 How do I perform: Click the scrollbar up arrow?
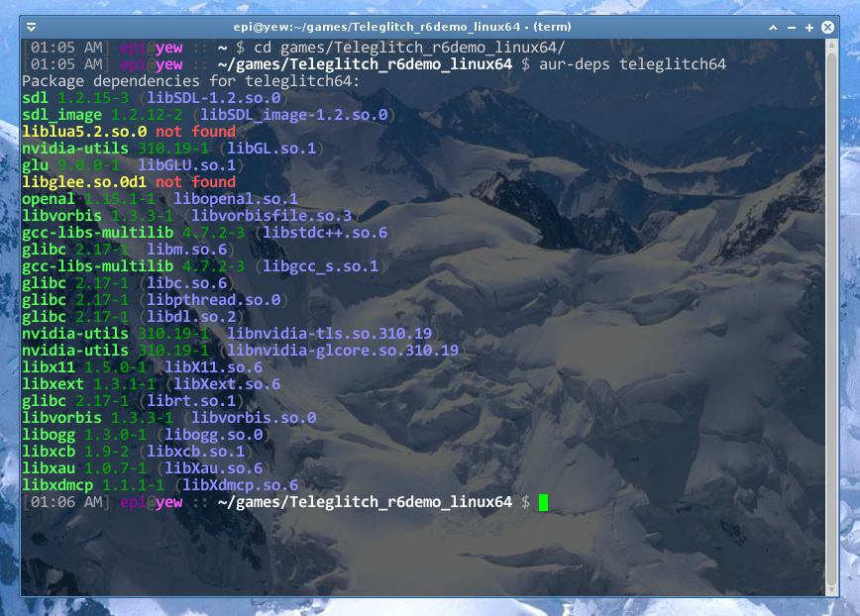(x=831, y=45)
